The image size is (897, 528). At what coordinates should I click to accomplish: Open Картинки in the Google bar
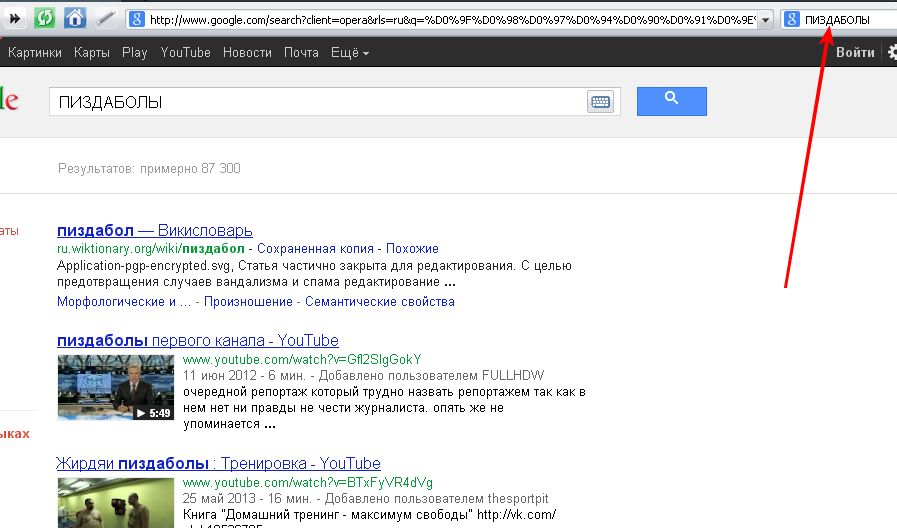[x=35, y=53]
